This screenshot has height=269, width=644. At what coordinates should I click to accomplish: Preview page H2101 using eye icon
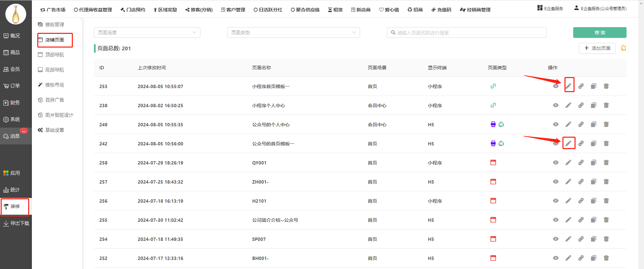pos(556,201)
